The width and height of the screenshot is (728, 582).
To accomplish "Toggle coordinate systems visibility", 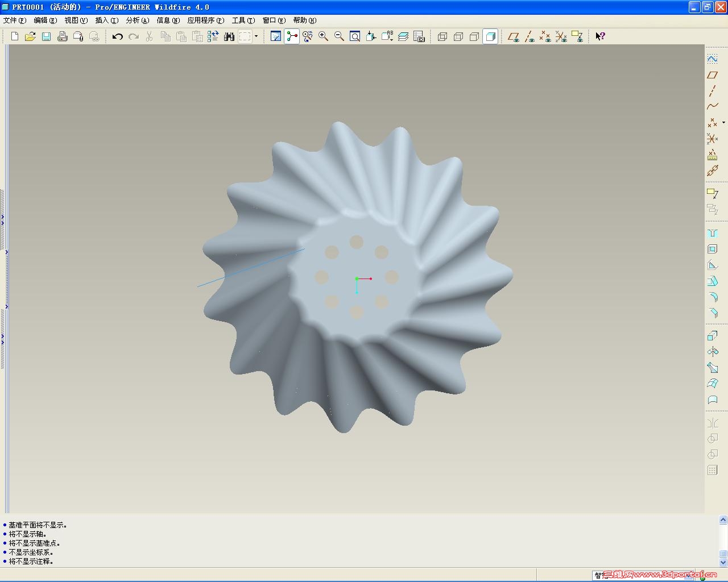I will tap(561, 36).
